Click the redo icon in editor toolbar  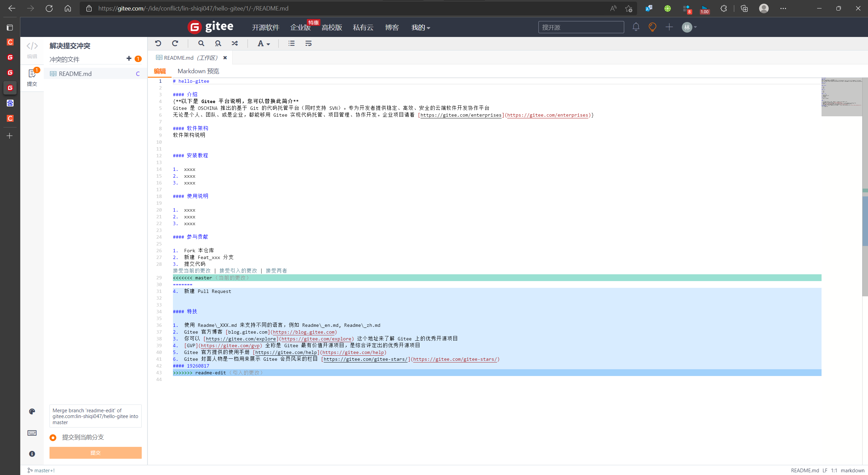(175, 43)
